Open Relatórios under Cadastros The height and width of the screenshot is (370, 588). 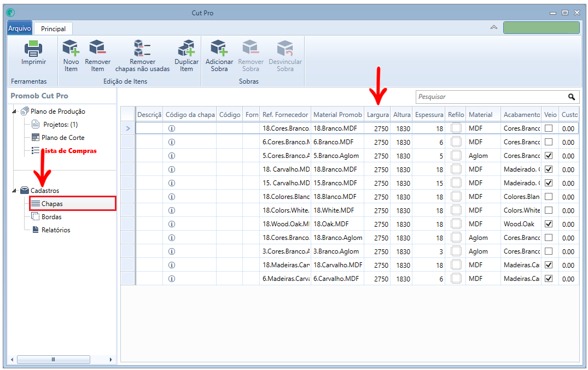tap(51, 230)
